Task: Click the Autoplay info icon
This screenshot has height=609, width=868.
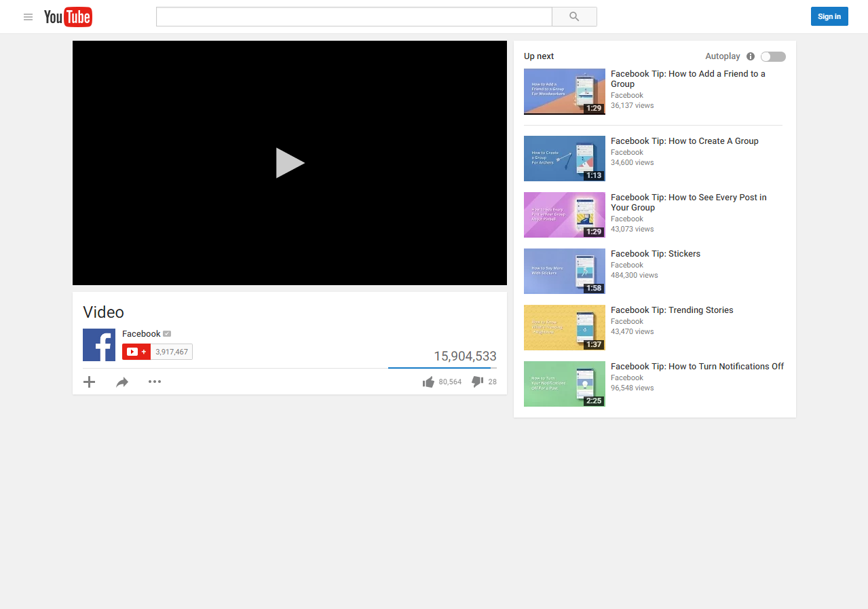Action: (751, 56)
